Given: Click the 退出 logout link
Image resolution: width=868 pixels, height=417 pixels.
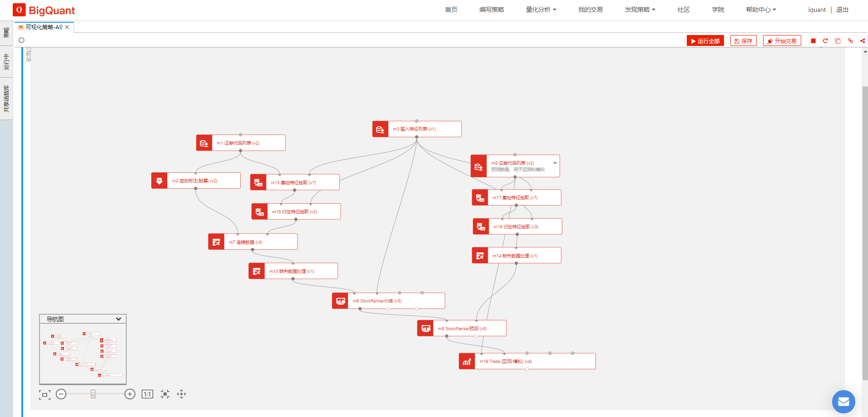Looking at the screenshot, I should coord(842,10).
